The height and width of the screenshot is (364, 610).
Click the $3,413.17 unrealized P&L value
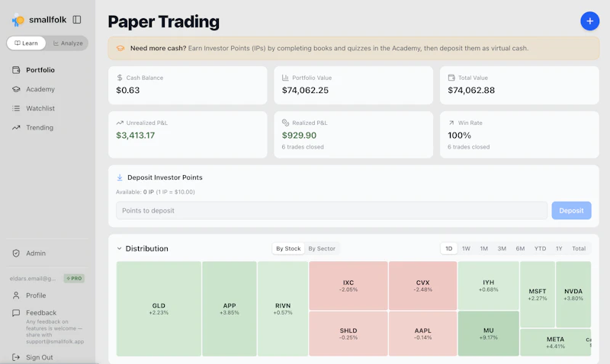tap(136, 136)
